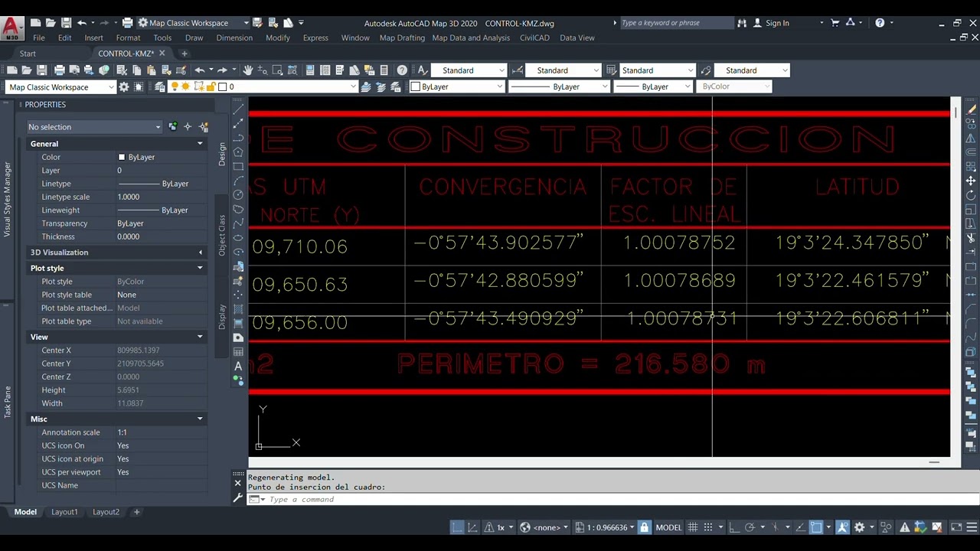Open Layer Properties Manager icon
The image size is (980, 551).
click(x=160, y=87)
